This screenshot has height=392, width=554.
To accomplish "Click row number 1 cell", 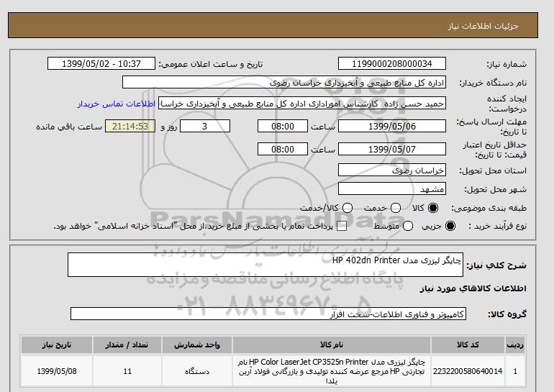I will click(x=515, y=371).
